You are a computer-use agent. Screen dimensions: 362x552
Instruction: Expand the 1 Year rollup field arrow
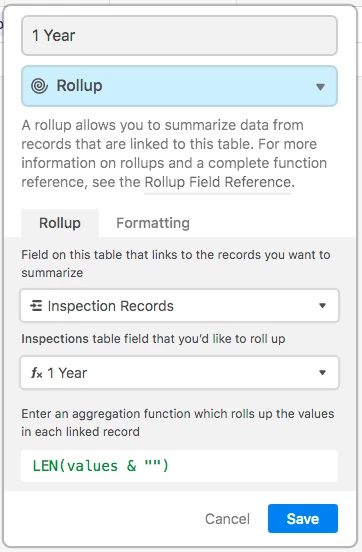pos(322,372)
